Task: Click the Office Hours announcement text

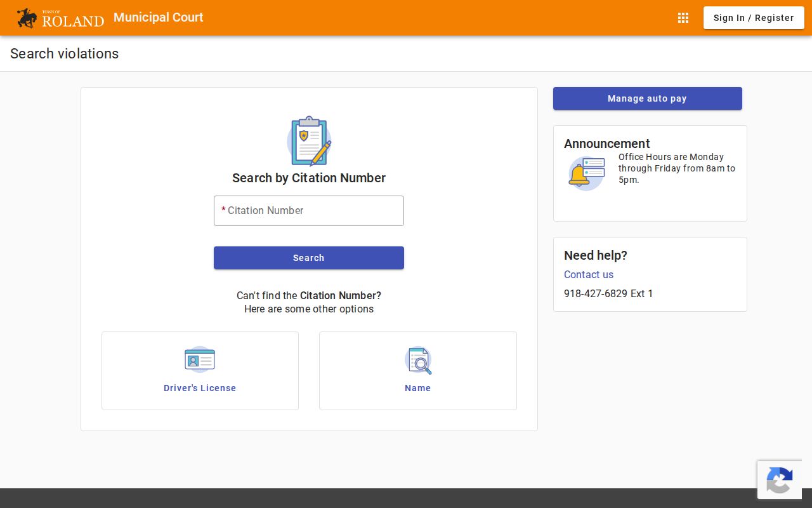Action: tap(677, 168)
